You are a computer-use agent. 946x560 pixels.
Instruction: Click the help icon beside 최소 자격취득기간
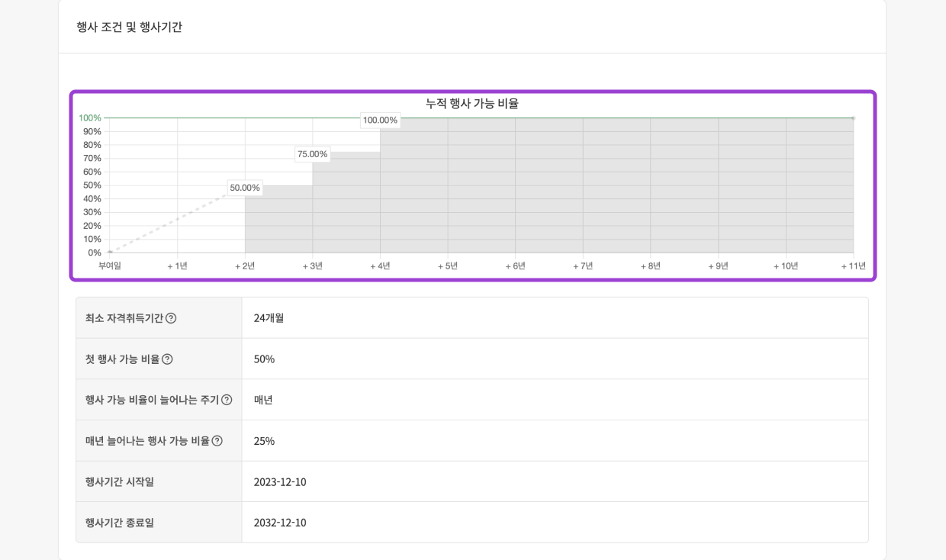(171, 319)
